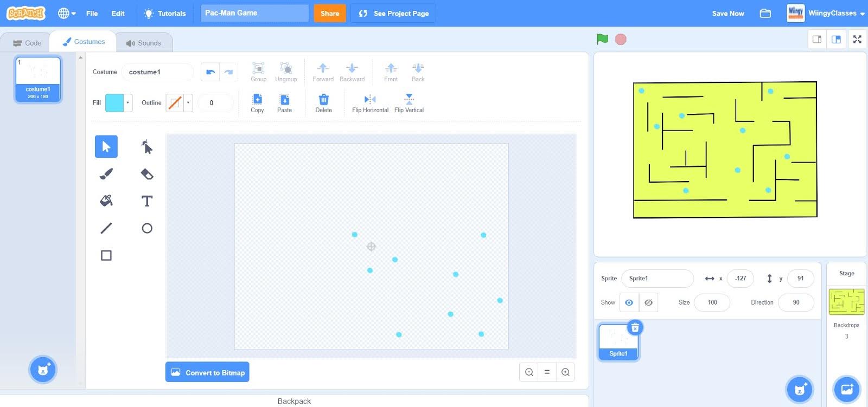This screenshot has width=868, height=407.
Task: Select the arrow Select tool
Action: click(x=106, y=147)
